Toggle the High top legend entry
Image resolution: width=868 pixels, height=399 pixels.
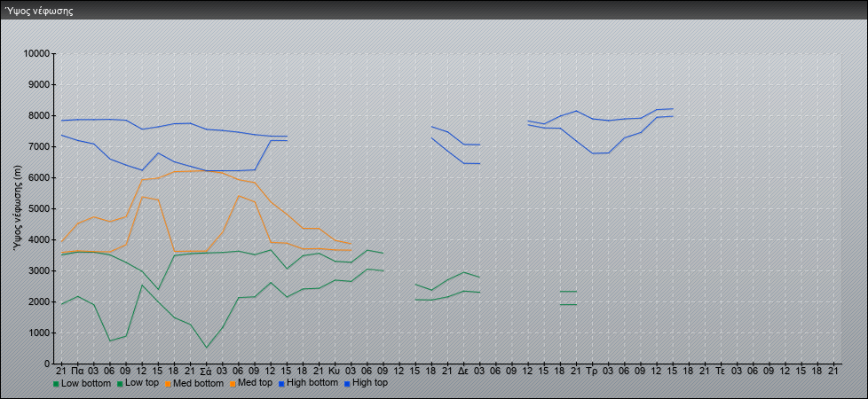pos(366,383)
